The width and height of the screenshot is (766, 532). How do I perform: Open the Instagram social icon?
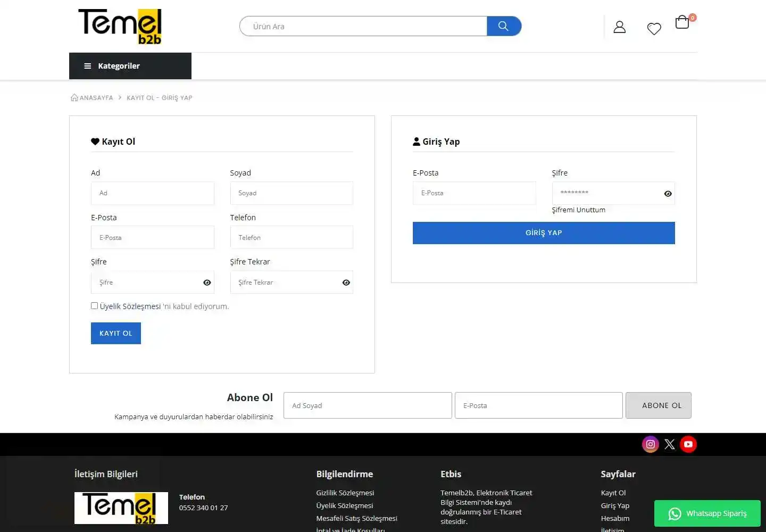coord(650,444)
